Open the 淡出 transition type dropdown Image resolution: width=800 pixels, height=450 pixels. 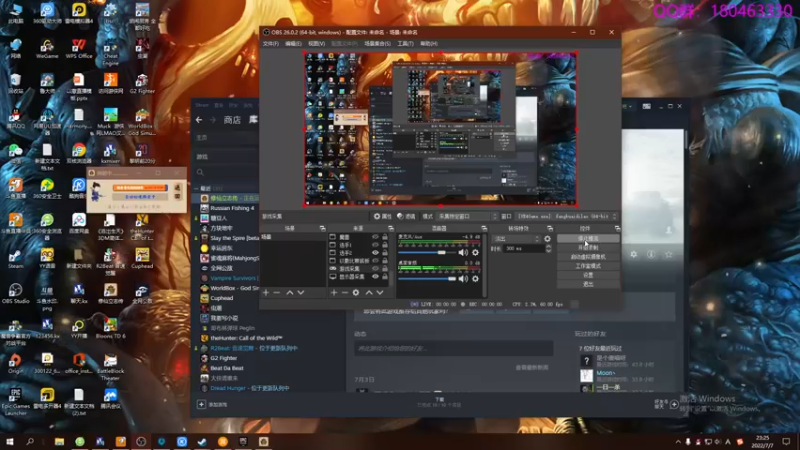point(516,239)
